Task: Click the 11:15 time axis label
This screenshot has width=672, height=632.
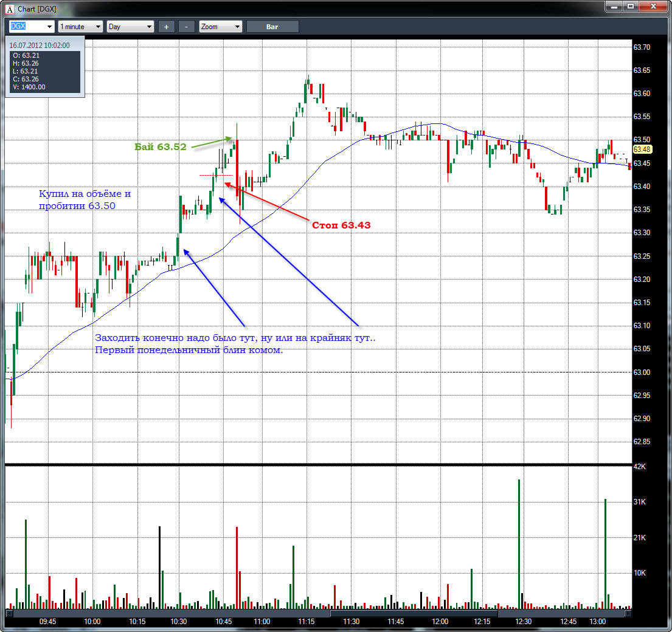Action: tap(307, 621)
